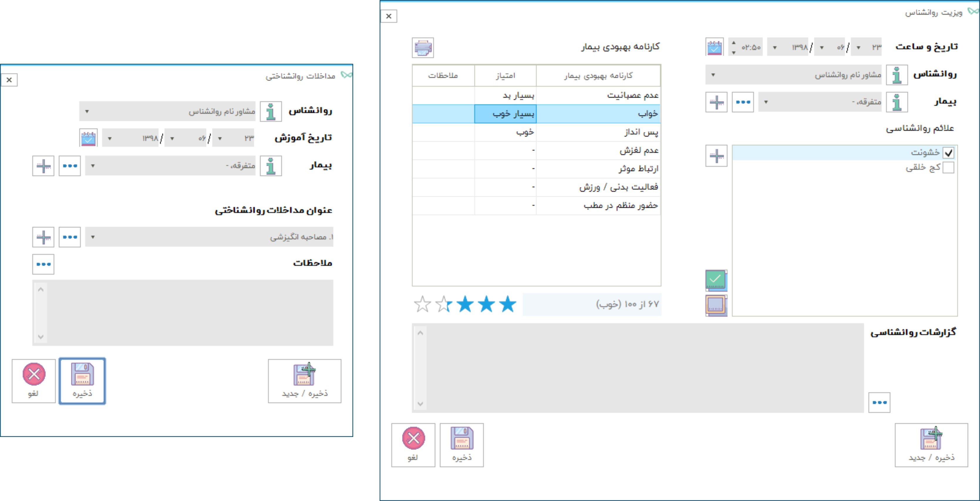Select the فعالیت بدنی / ورزش row
This screenshot has height=501, width=980.
click(x=536, y=187)
